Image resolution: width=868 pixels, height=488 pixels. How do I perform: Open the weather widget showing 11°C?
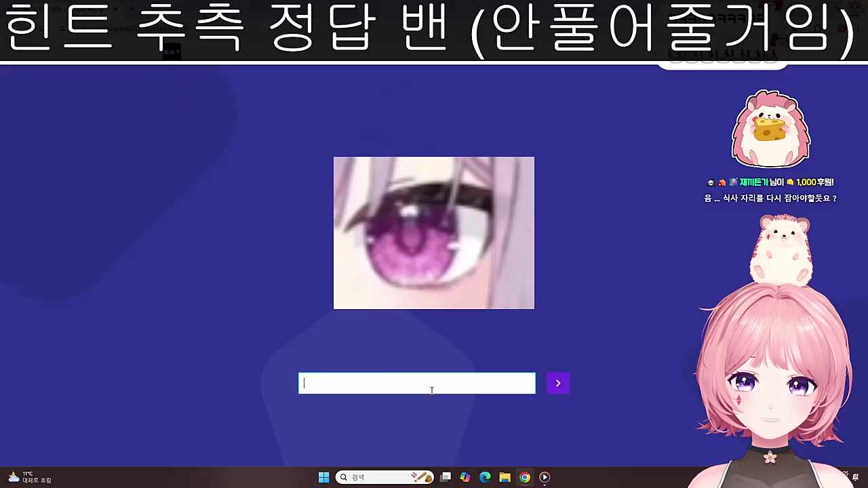point(29,477)
